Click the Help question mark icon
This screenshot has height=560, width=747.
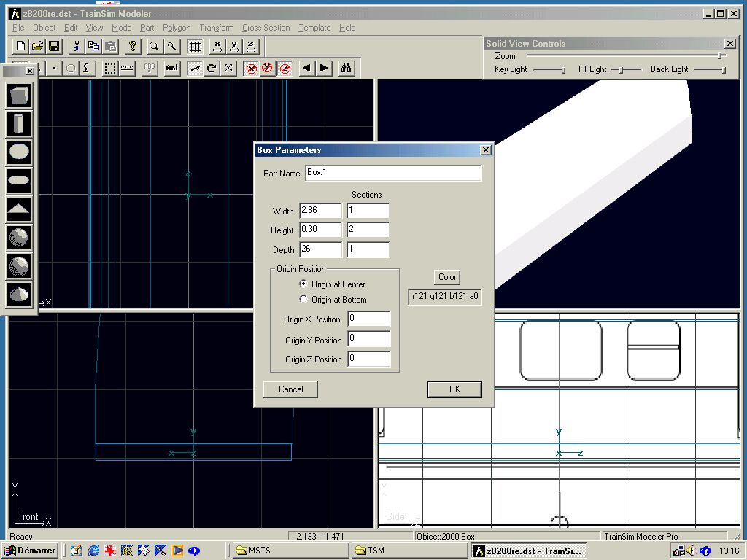tap(133, 46)
